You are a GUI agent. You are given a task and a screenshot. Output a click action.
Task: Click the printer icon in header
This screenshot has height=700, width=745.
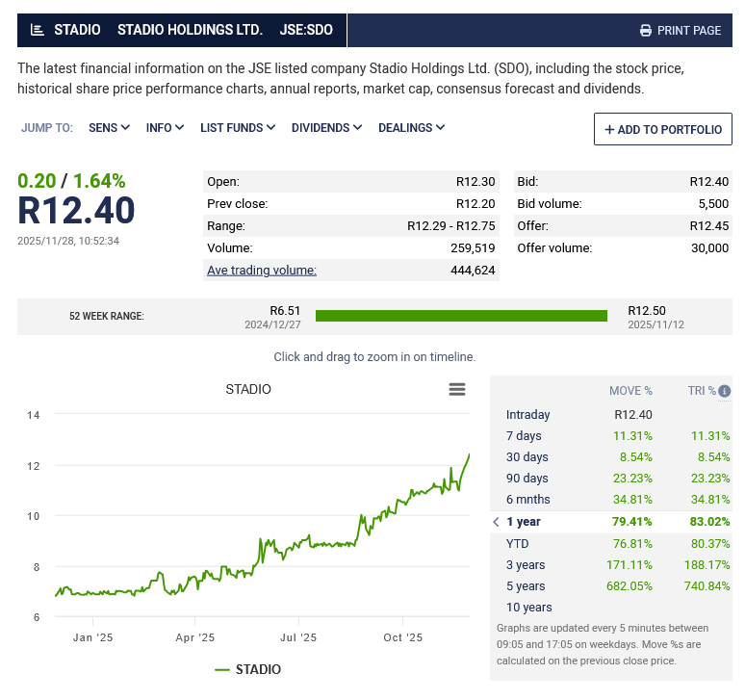point(646,31)
